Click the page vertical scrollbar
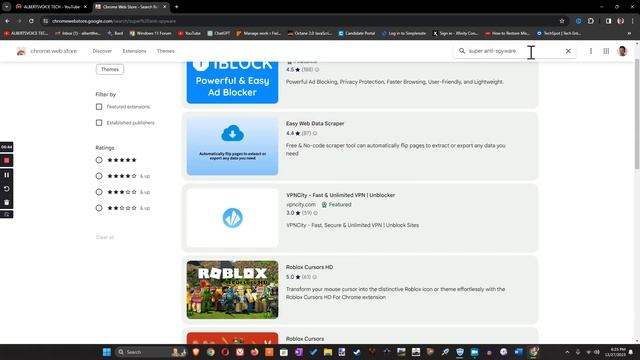The width and height of the screenshot is (640, 360). [x=637, y=114]
